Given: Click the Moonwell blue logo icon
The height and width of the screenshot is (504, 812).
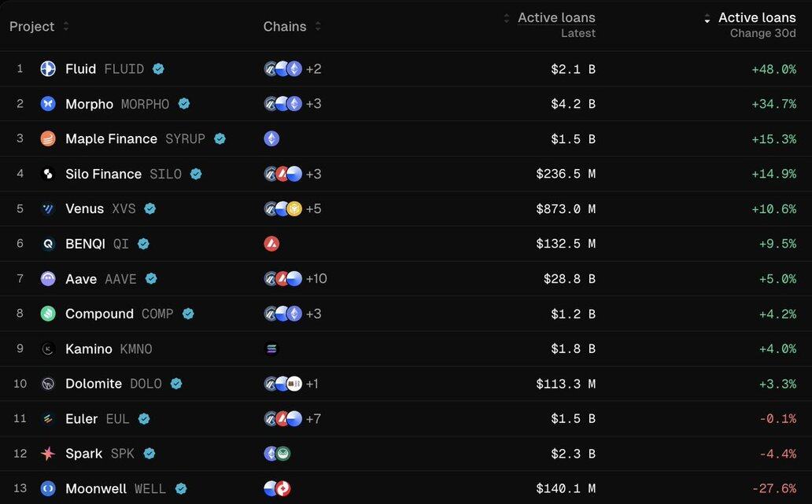Looking at the screenshot, I should (48, 488).
